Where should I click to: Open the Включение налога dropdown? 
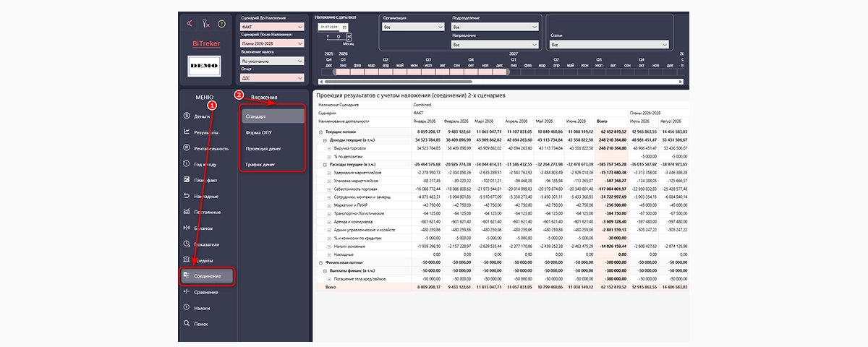pos(272,61)
